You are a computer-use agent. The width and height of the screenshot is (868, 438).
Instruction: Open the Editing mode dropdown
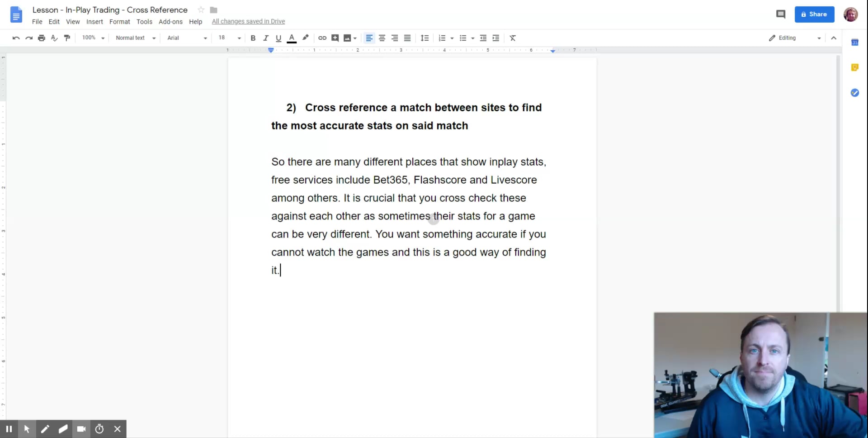(793, 38)
